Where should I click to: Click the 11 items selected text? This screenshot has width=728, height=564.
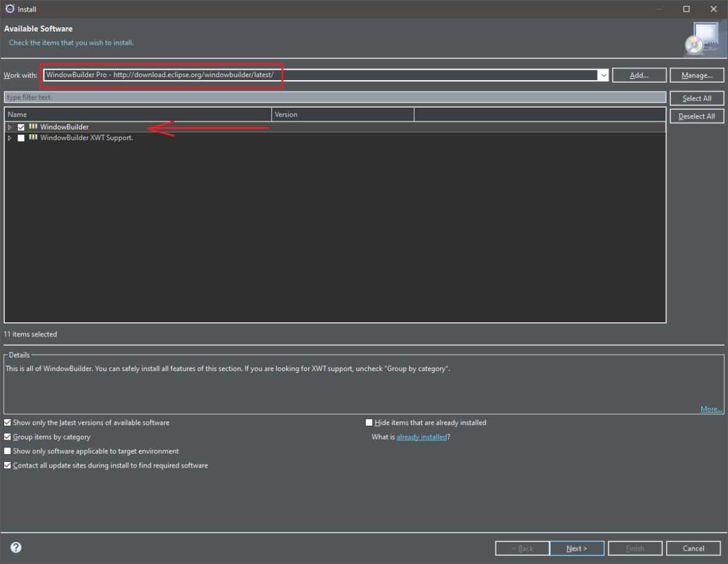[30, 334]
